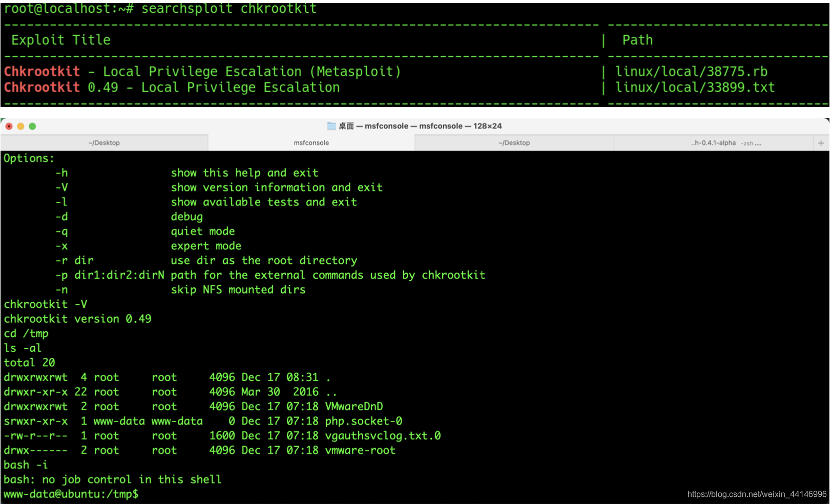The width and height of the screenshot is (832, 504).
Task: Click 'show this help and exit' line
Action: (x=244, y=173)
